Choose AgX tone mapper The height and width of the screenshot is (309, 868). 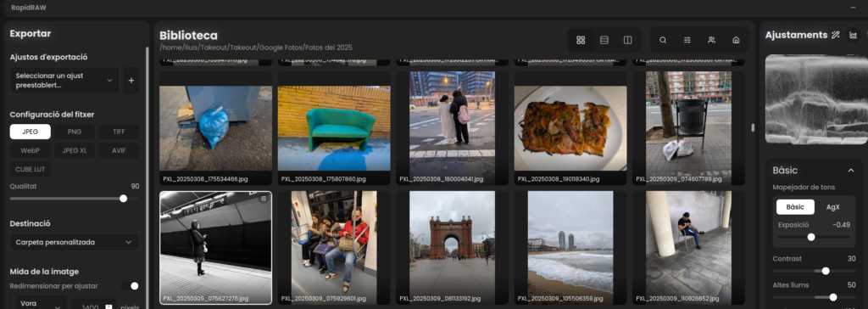(x=832, y=207)
